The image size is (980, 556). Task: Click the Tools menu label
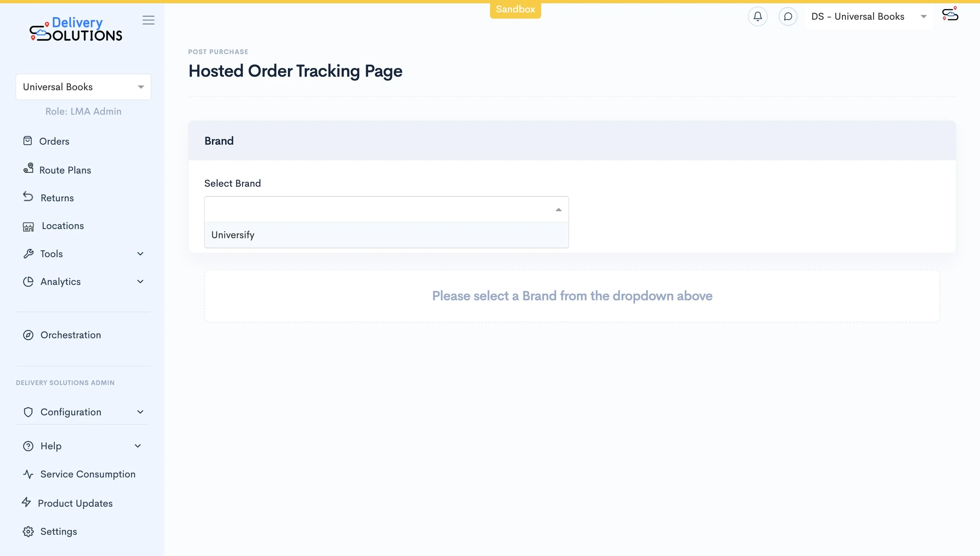pyautogui.click(x=52, y=254)
